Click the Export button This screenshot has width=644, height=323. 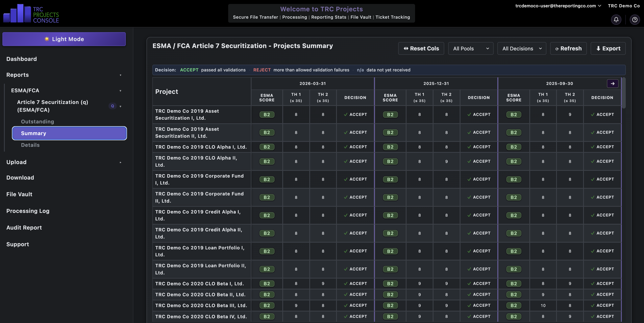tap(608, 48)
